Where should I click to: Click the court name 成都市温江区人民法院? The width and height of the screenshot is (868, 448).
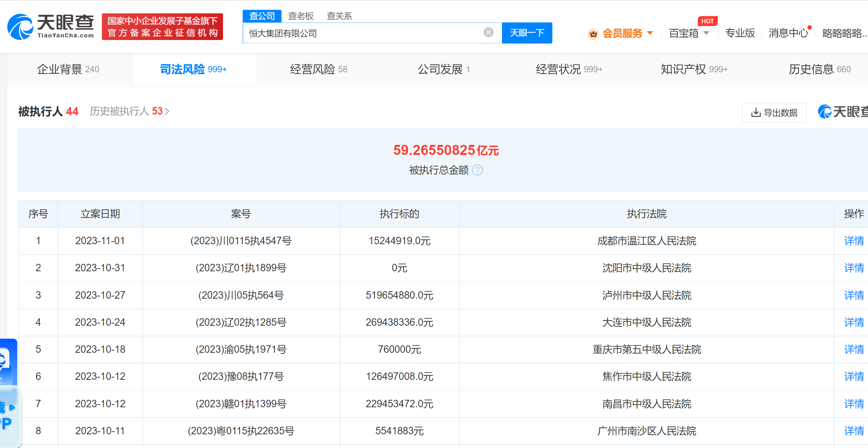(x=646, y=241)
